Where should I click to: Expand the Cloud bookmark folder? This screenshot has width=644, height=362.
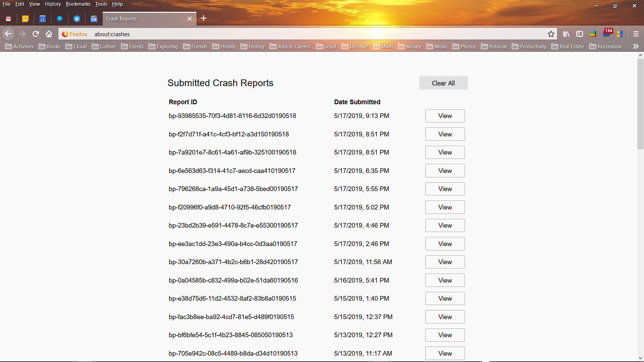(x=76, y=46)
